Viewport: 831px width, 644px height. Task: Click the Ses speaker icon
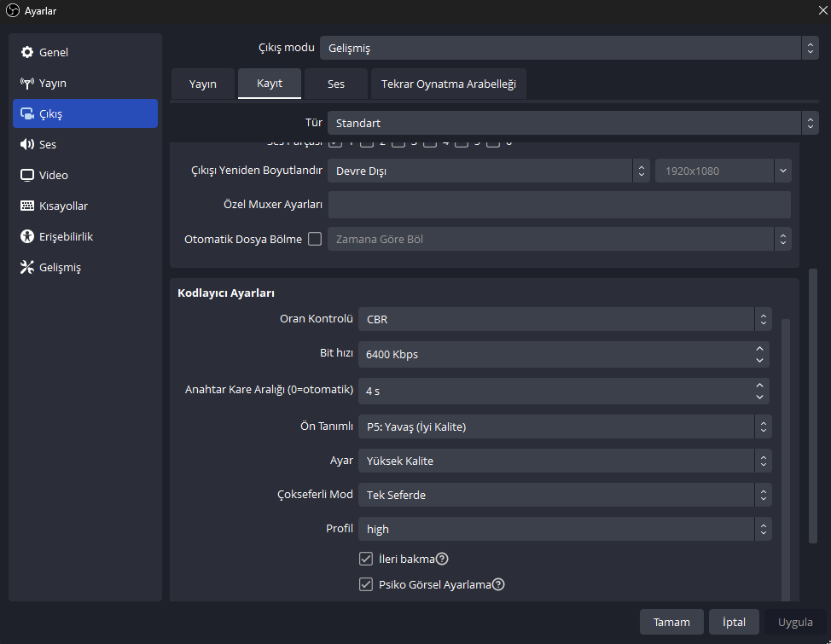pyautogui.click(x=27, y=145)
